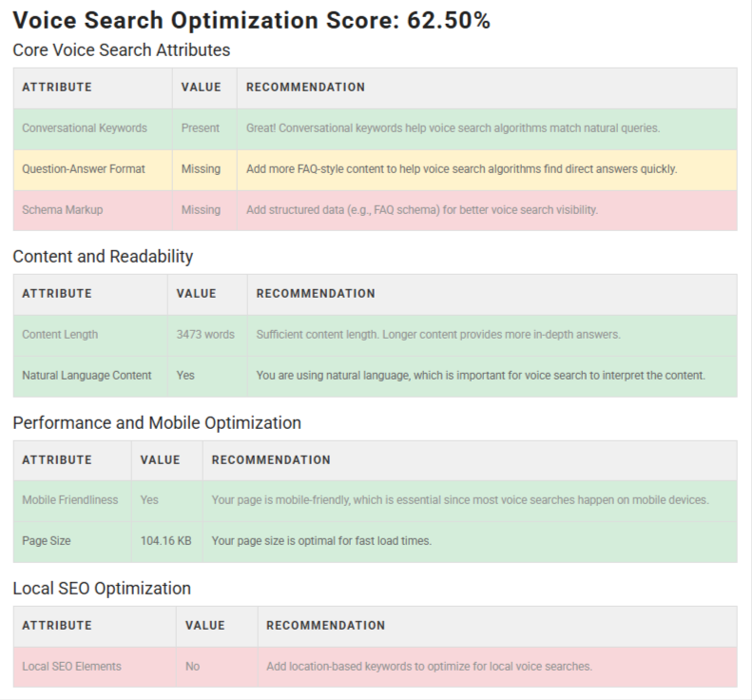Click the Page Size attribute cell
Image resolution: width=752 pixels, height=700 pixels.
(47, 541)
